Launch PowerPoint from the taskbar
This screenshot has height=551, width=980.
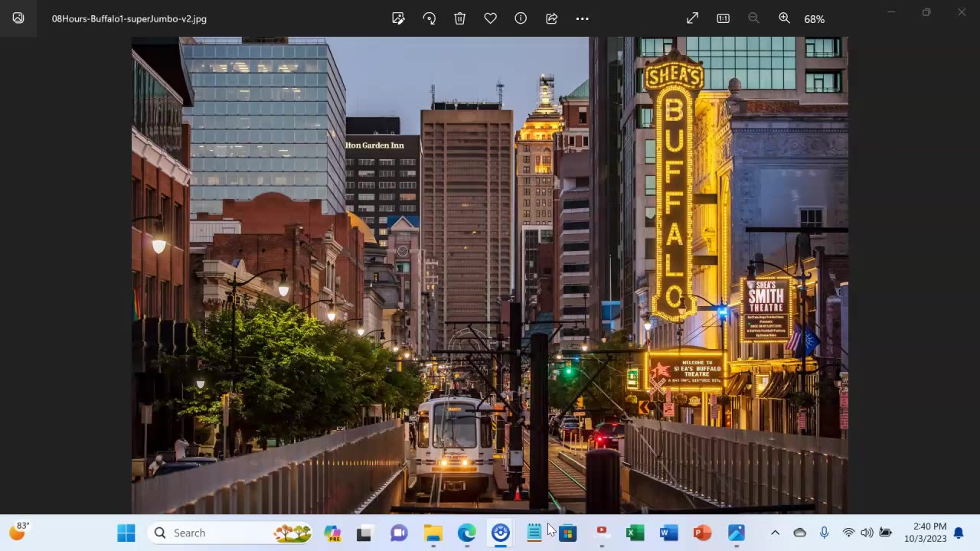703,533
